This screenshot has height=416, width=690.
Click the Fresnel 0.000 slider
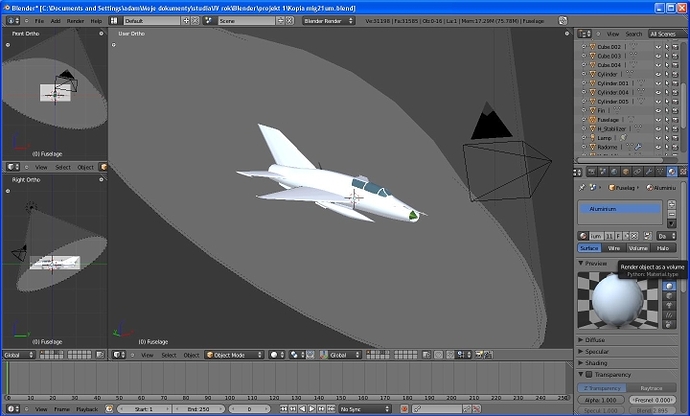point(652,400)
